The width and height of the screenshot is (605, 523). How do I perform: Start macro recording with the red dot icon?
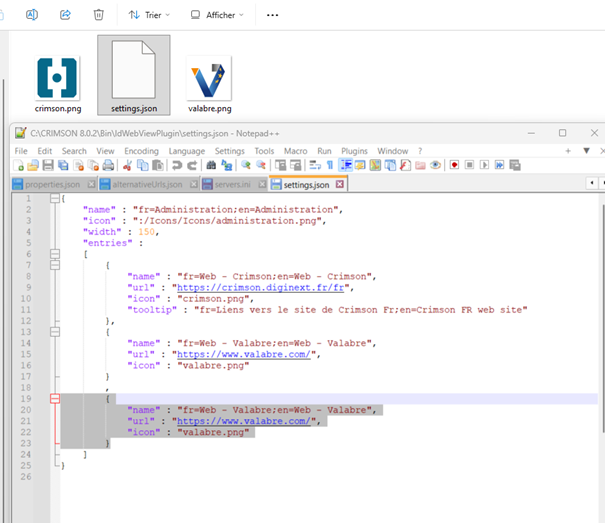coord(453,165)
